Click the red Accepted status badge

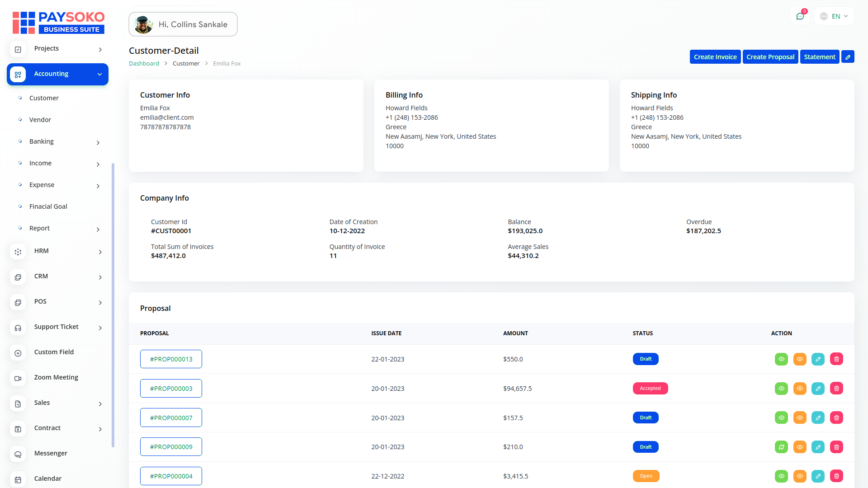tap(650, 389)
